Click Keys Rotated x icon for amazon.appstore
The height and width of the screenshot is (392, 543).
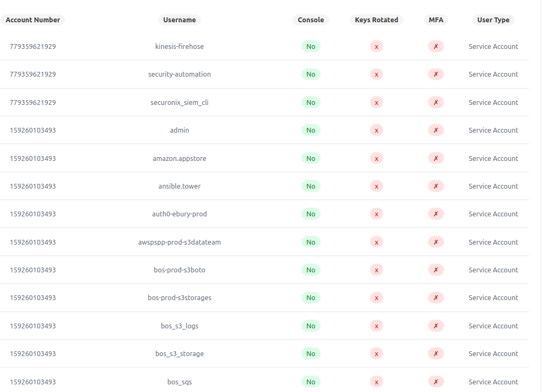point(377,158)
